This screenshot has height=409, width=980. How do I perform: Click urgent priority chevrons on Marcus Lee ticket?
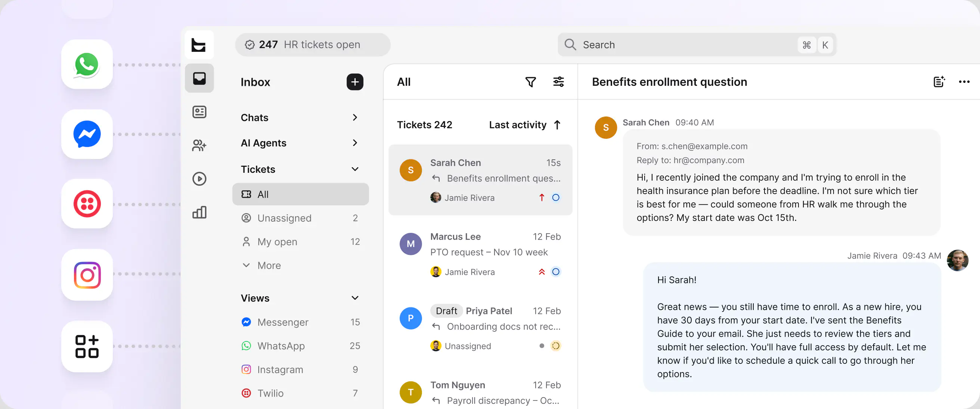tap(542, 272)
